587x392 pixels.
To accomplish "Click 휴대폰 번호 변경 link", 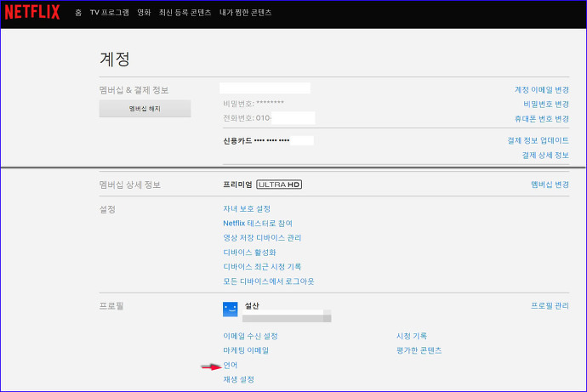I will pos(541,118).
